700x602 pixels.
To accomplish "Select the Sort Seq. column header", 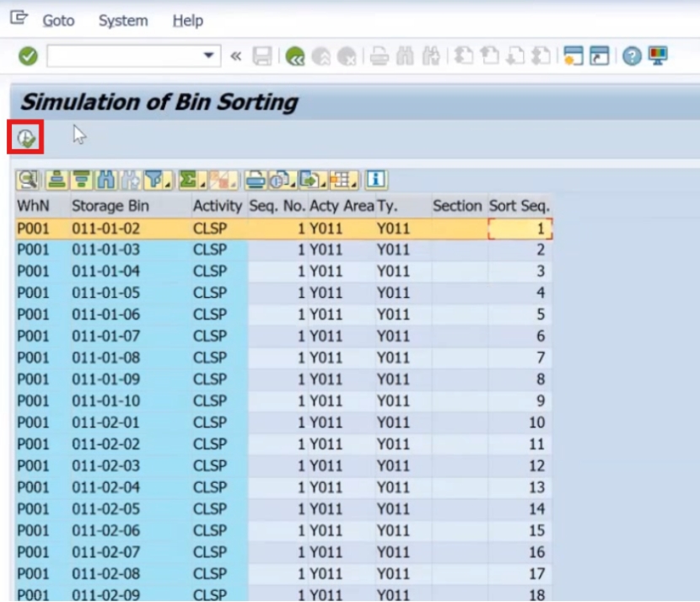I will tap(520, 207).
